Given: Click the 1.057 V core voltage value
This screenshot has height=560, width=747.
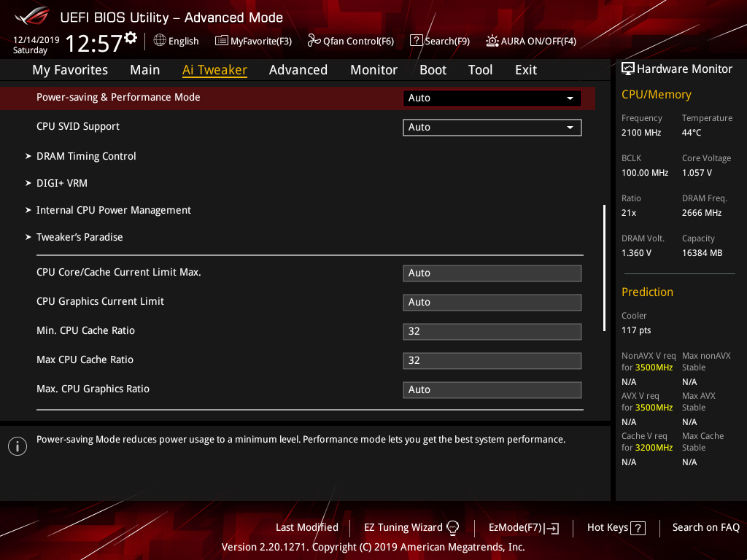Looking at the screenshot, I should 697,173.
